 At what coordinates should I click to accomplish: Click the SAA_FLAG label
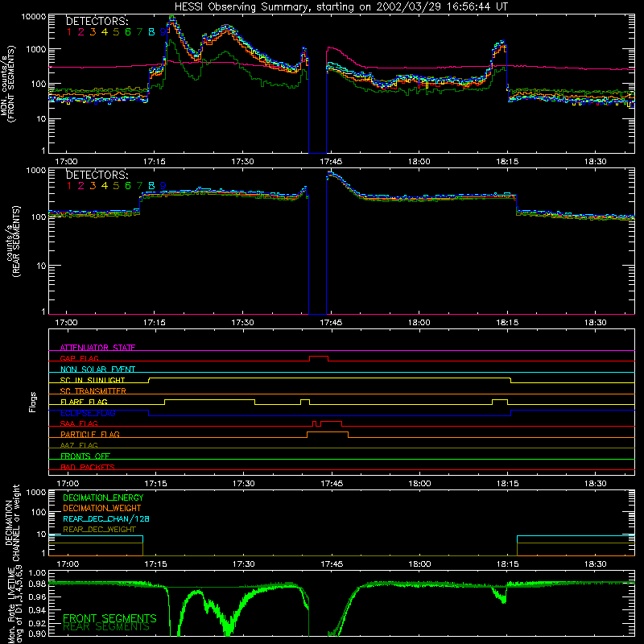point(79,423)
